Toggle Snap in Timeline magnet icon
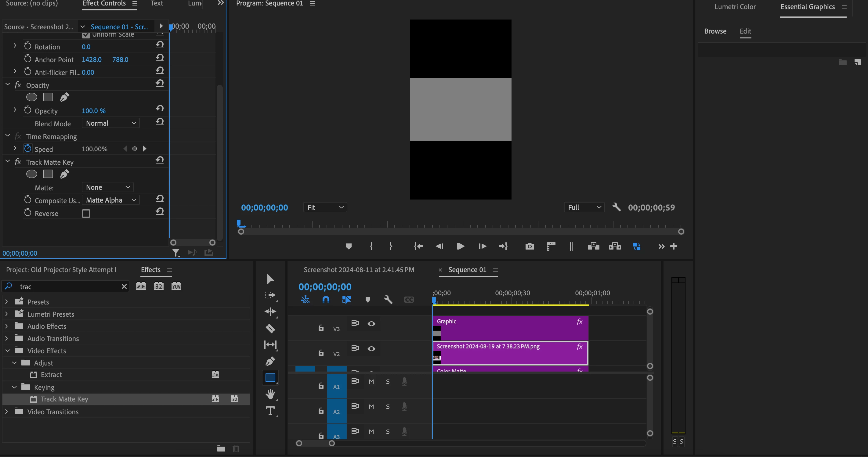This screenshot has width=868, height=457. (325, 299)
